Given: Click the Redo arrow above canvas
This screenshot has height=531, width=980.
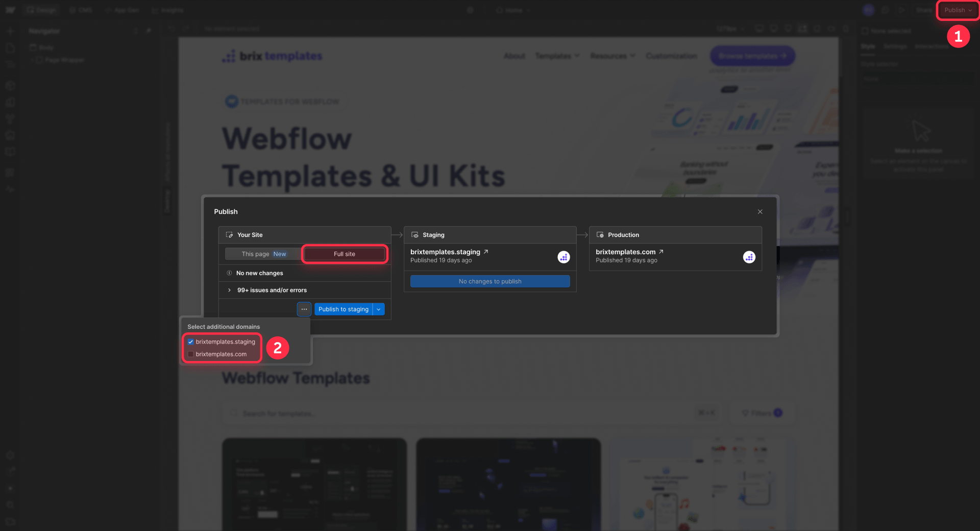Looking at the screenshot, I should point(186,29).
